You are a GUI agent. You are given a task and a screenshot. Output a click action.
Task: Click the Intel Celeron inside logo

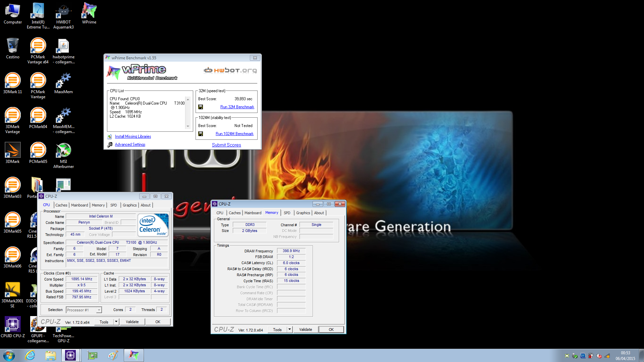(153, 225)
